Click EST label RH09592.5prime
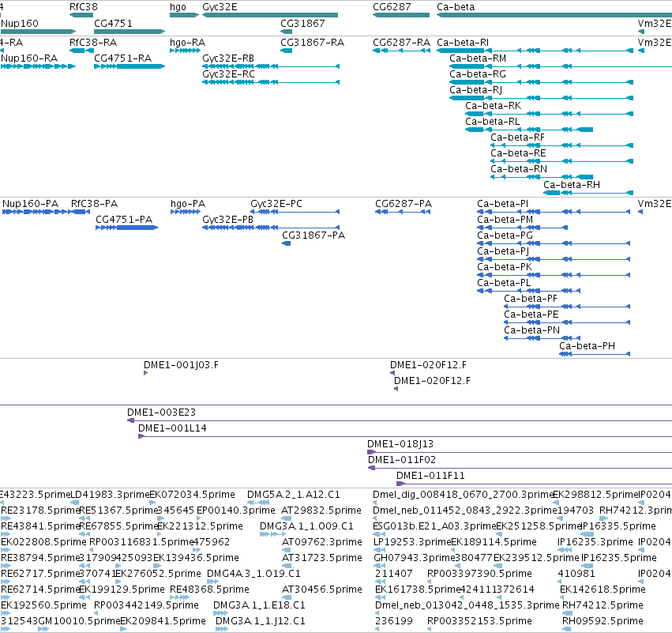Screen dimensions: 672x633 (x=603, y=621)
